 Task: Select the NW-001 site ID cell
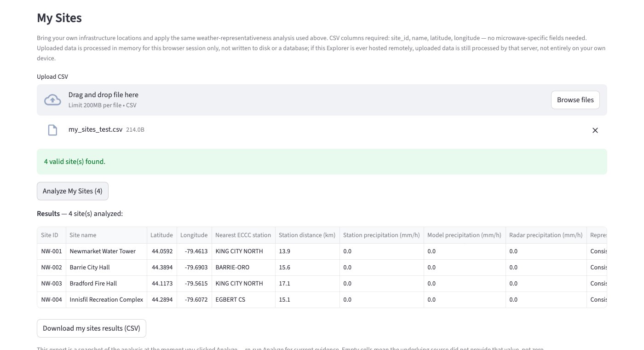click(52, 251)
